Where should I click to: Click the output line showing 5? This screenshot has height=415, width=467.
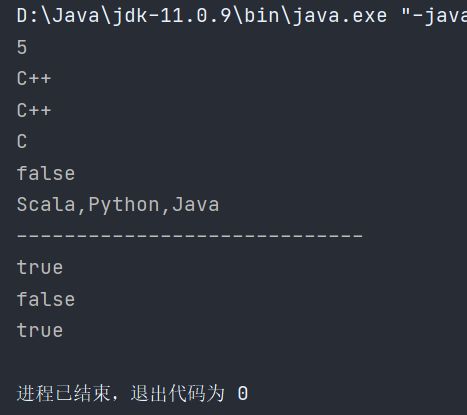pyautogui.click(x=22, y=47)
